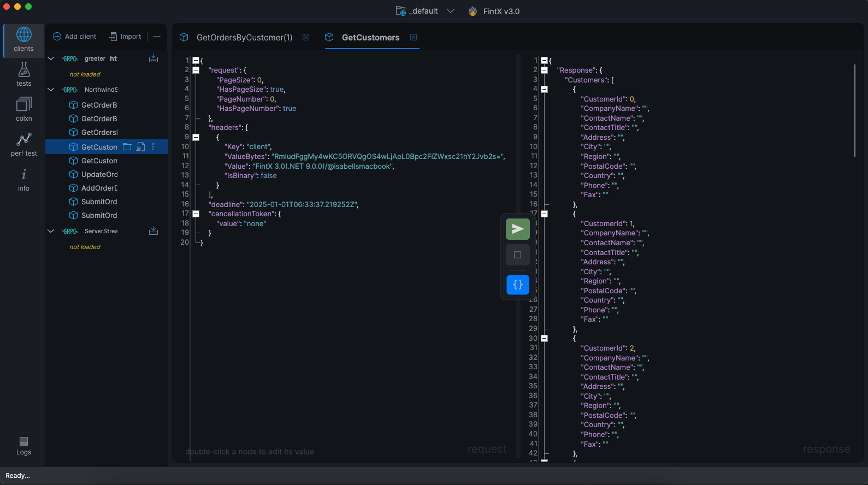
Task: Collapse the "cancellationToken" node on line 17
Action: [196, 214]
